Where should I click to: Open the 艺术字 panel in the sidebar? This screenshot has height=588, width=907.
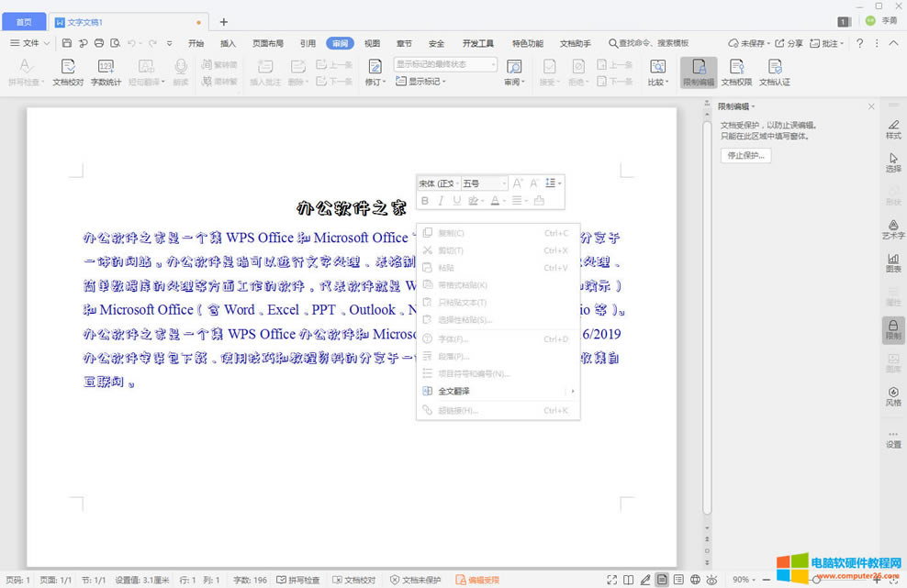tap(893, 228)
